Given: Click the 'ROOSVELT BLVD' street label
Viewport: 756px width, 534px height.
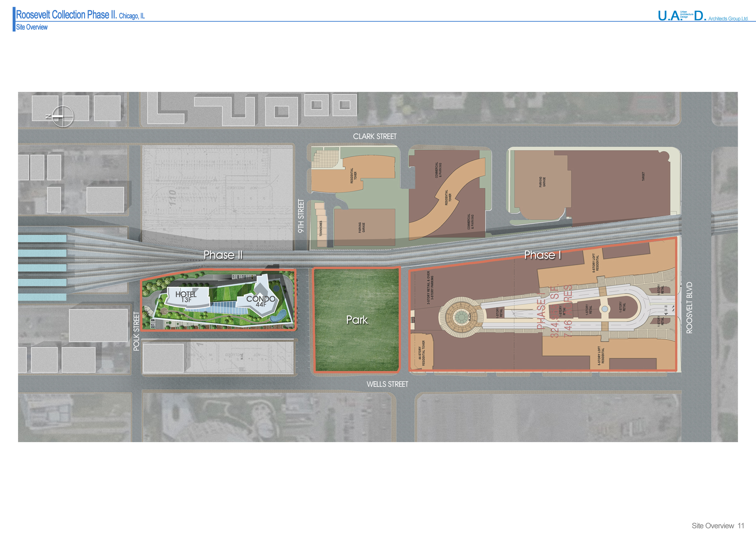Looking at the screenshot, I should tap(689, 308).
